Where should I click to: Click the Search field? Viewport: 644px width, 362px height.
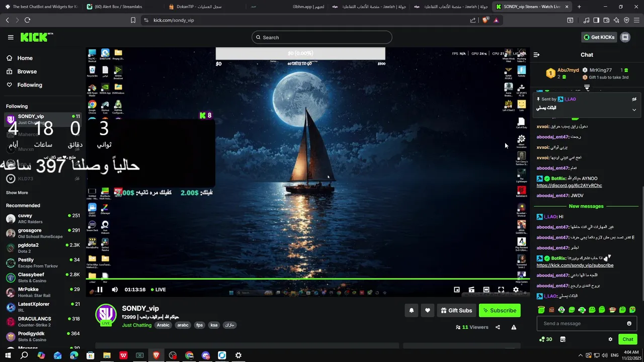(322, 37)
